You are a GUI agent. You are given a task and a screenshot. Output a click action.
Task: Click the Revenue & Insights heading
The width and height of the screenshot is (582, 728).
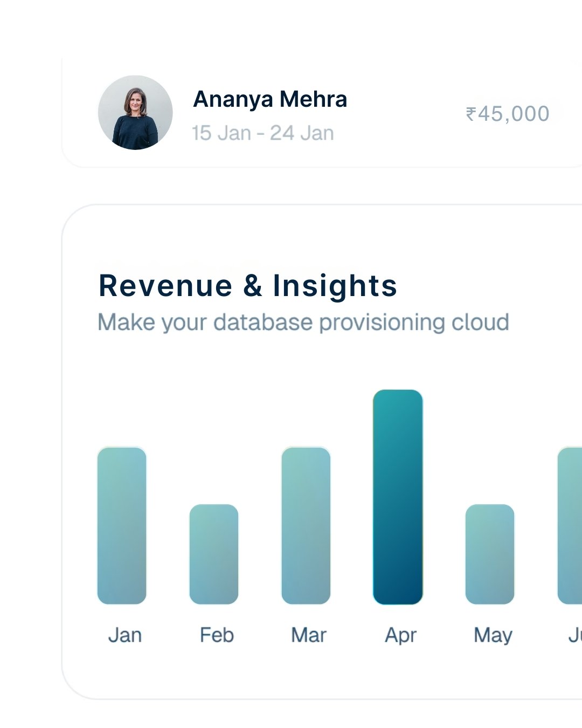[x=248, y=285]
